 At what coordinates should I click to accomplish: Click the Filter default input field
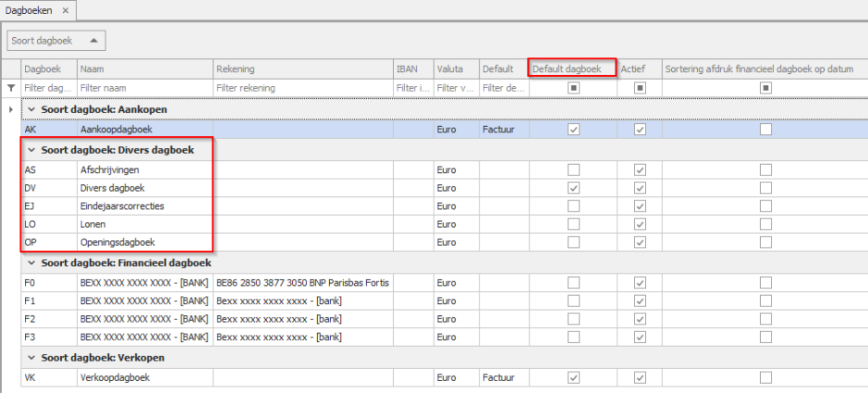point(504,88)
